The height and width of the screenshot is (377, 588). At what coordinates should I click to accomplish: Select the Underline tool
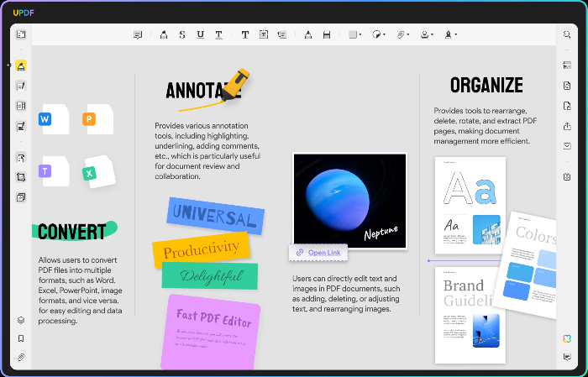[x=200, y=35]
